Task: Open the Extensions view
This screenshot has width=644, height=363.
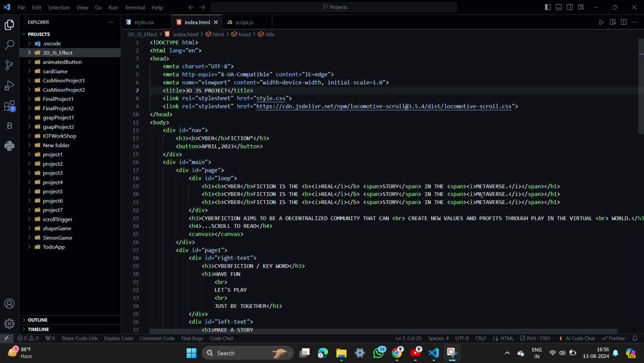Action: pyautogui.click(x=9, y=106)
